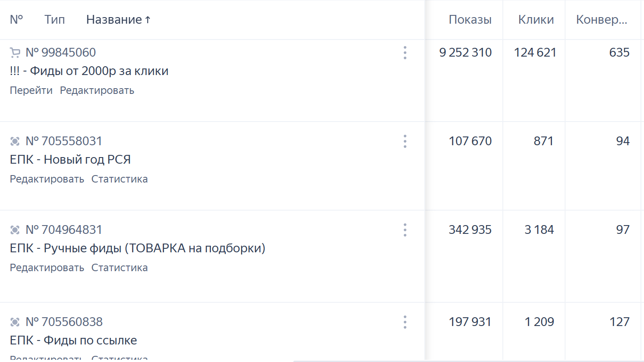Open "Статистика" under campaign № 704964831
644x362 pixels.
pyautogui.click(x=119, y=267)
